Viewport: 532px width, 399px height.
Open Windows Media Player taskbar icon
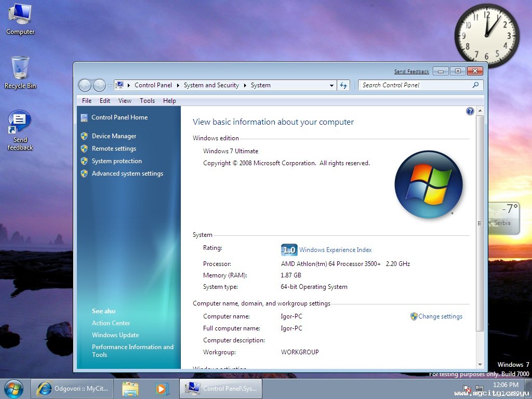(x=162, y=389)
